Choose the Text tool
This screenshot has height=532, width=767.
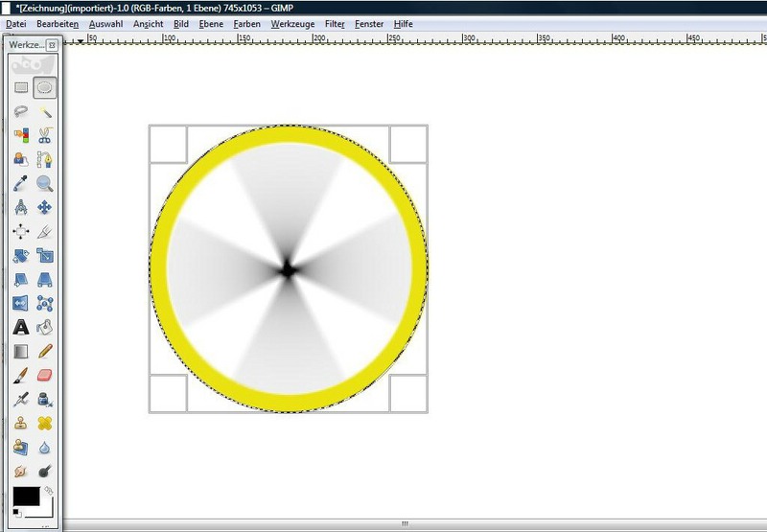[21, 327]
